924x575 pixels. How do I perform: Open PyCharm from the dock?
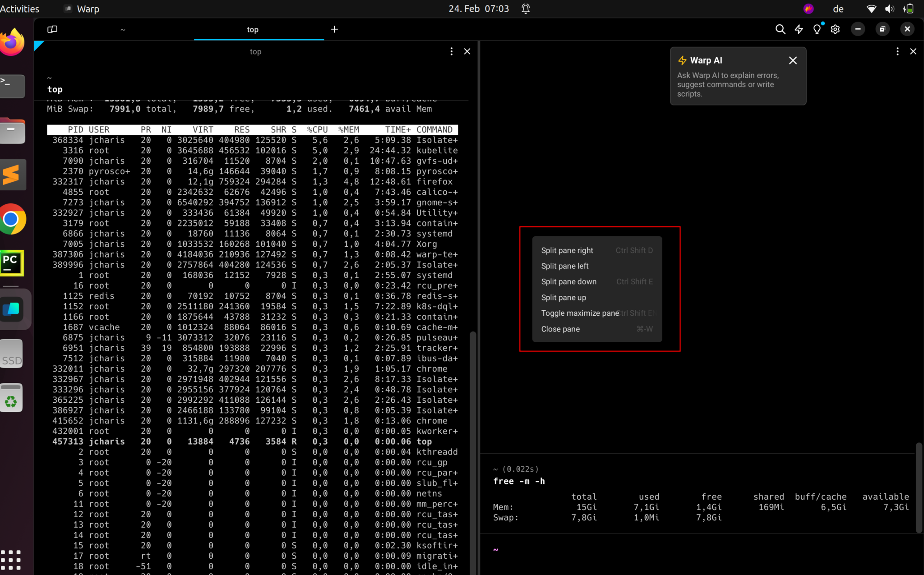pyautogui.click(x=11, y=262)
